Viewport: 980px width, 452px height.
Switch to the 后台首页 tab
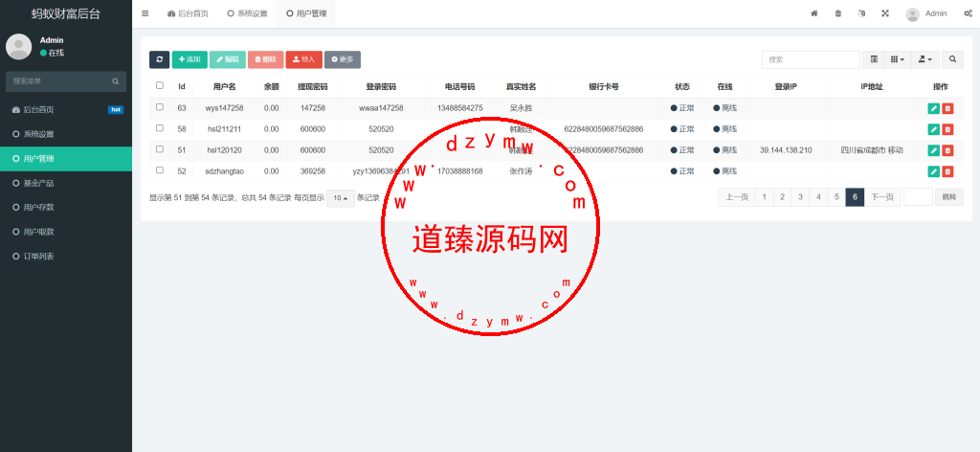click(189, 13)
